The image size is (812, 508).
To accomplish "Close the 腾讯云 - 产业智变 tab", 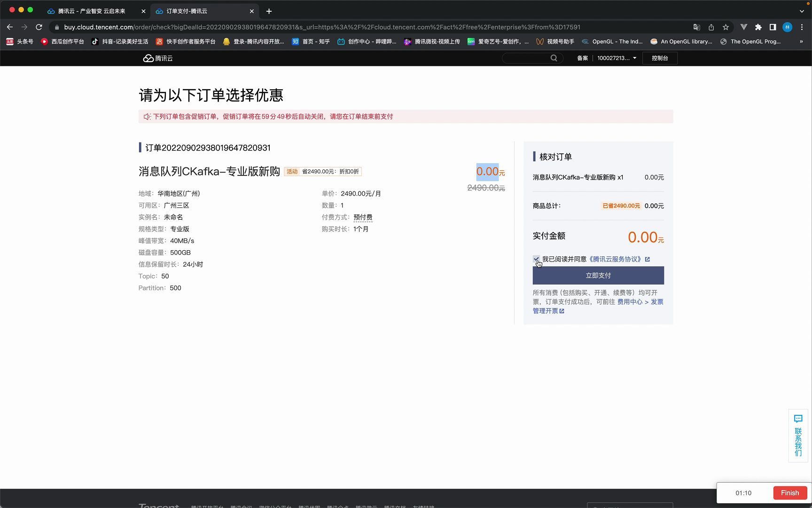I will [x=143, y=11].
